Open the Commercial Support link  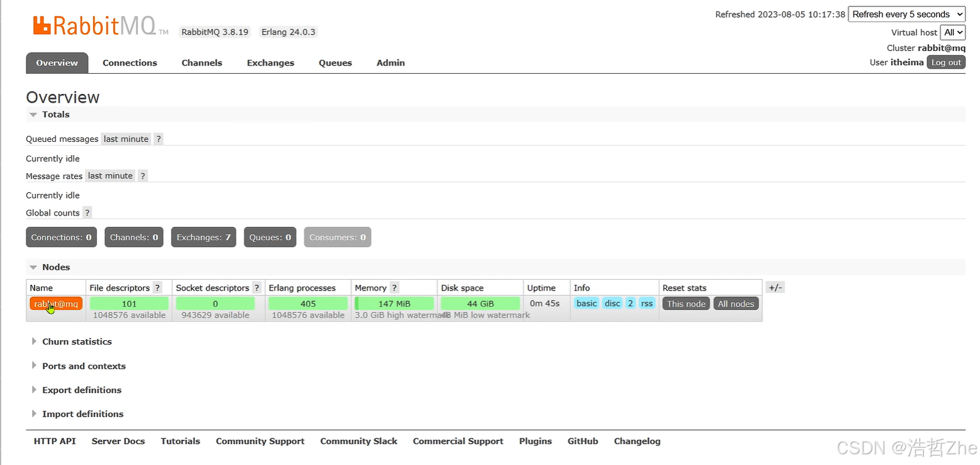tap(458, 441)
